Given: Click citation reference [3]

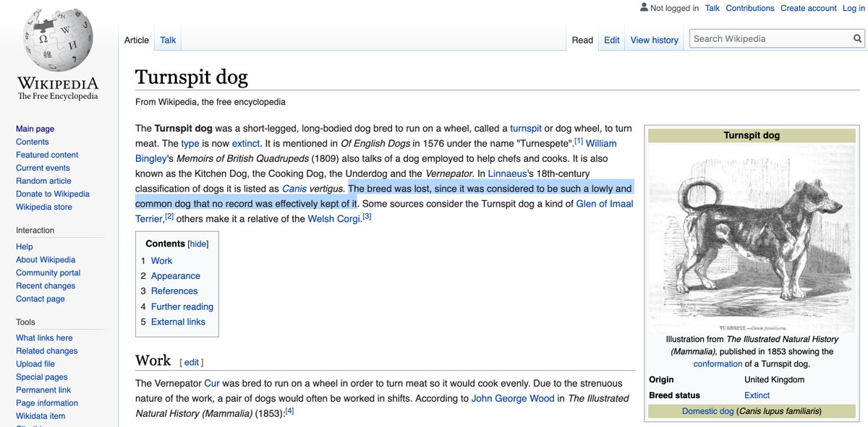Looking at the screenshot, I should pos(367,216).
